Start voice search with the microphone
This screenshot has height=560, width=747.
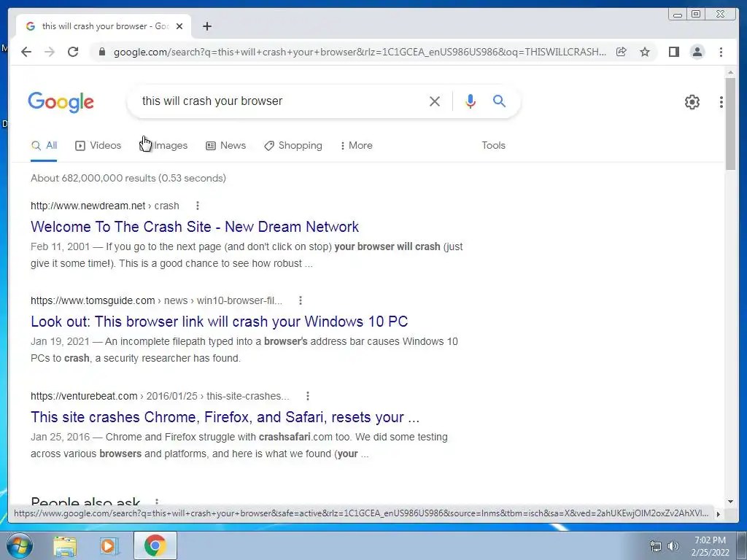click(471, 101)
